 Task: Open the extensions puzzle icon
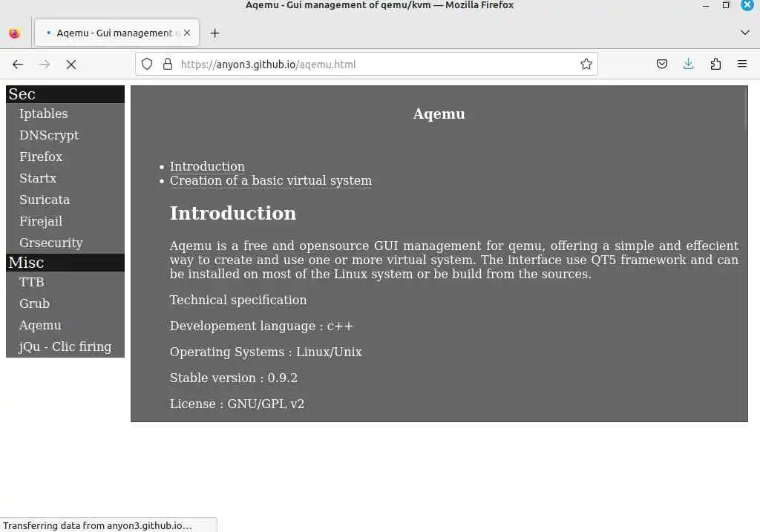pos(715,64)
